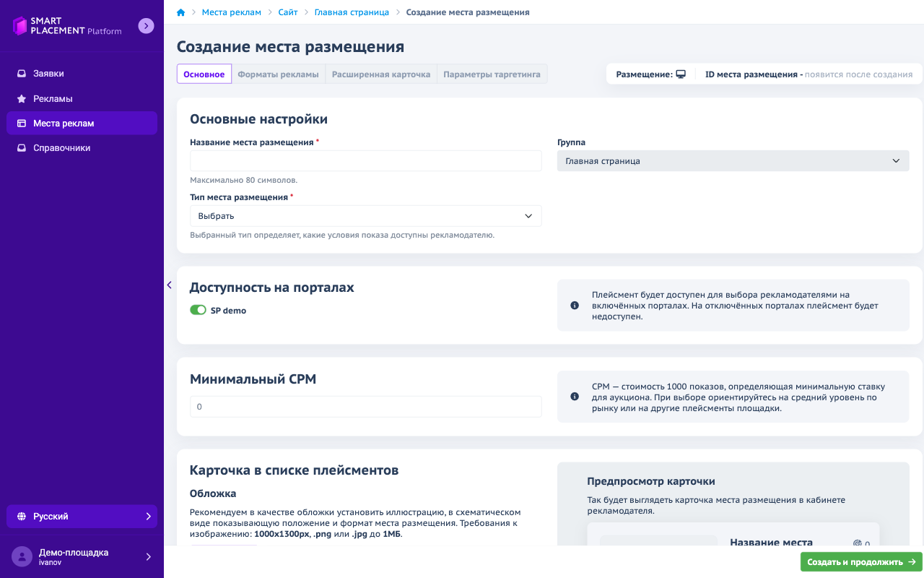Screen dimensions: 924x578
Task: Click the Максимально 80 символов hint text
Action: coord(244,180)
